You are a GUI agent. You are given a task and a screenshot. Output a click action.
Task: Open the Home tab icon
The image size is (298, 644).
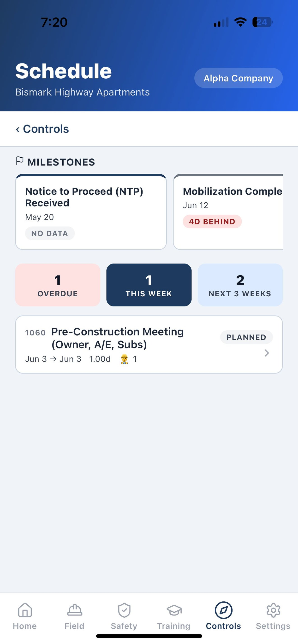click(25, 610)
